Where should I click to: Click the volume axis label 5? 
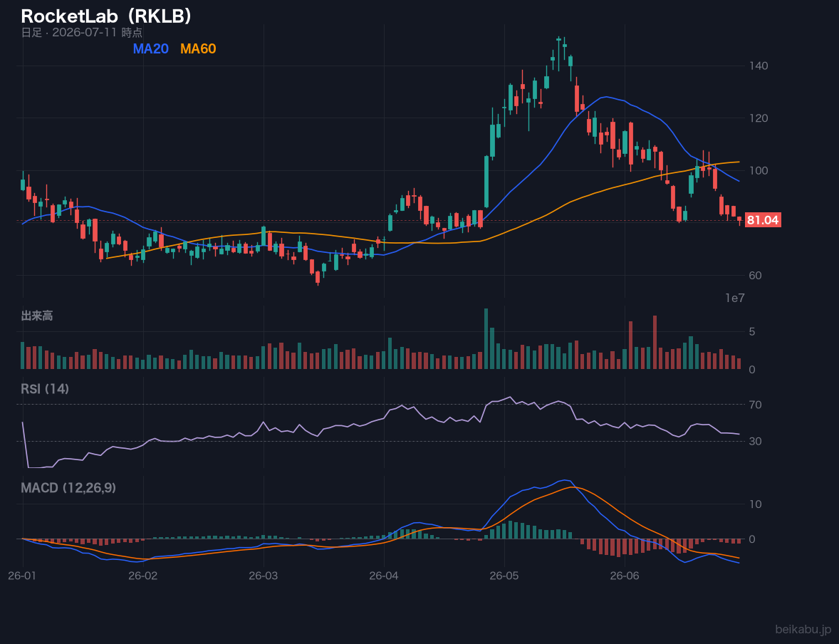tap(752, 332)
